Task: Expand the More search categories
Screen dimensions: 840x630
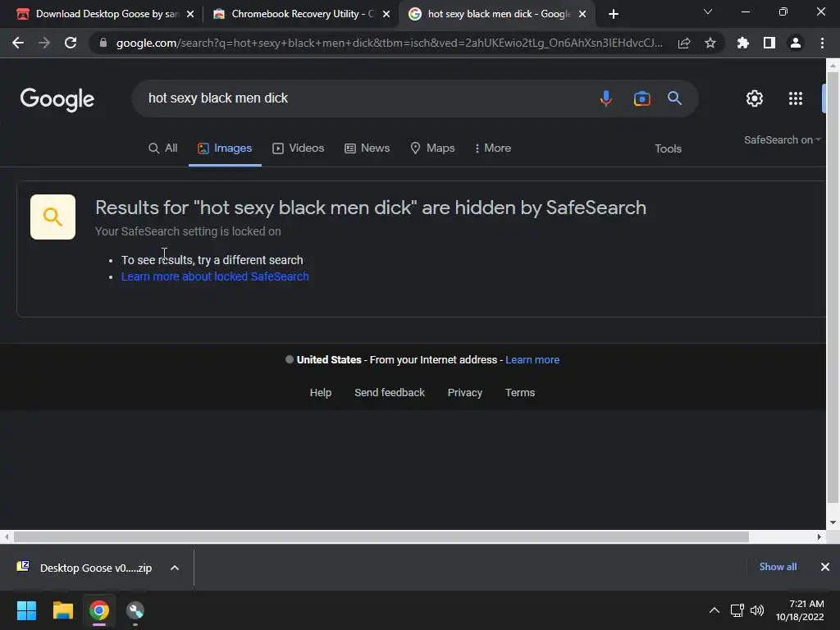Action: (492, 148)
